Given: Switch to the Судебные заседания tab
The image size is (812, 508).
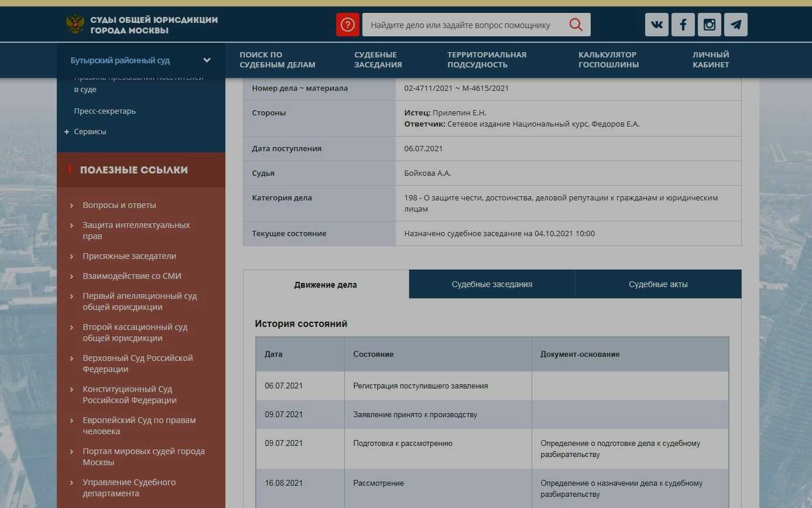Looking at the screenshot, I should coord(492,284).
